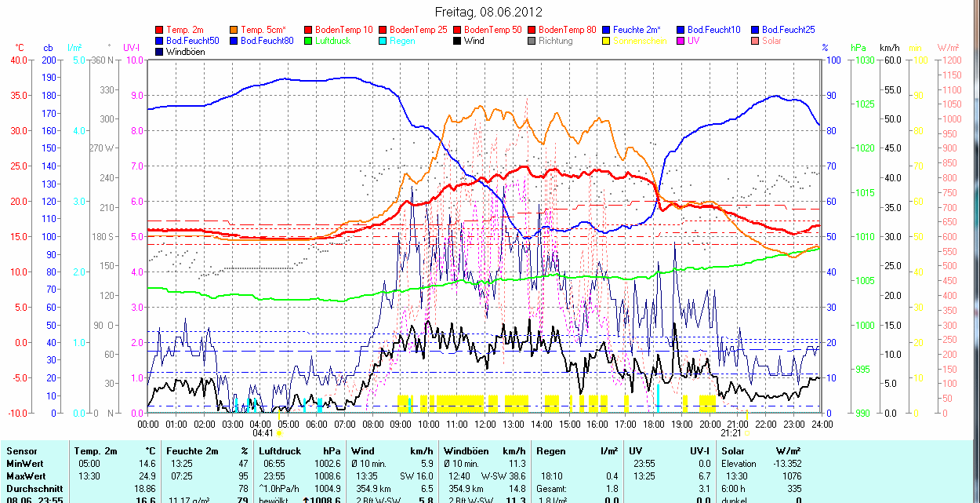Click the km/h axis unit label on right
Viewport: 980px width, 503px height.
(888, 49)
